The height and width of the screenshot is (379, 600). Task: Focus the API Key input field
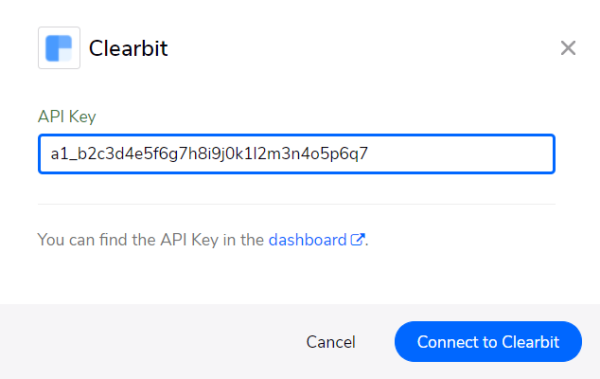[x=297, y=154]
